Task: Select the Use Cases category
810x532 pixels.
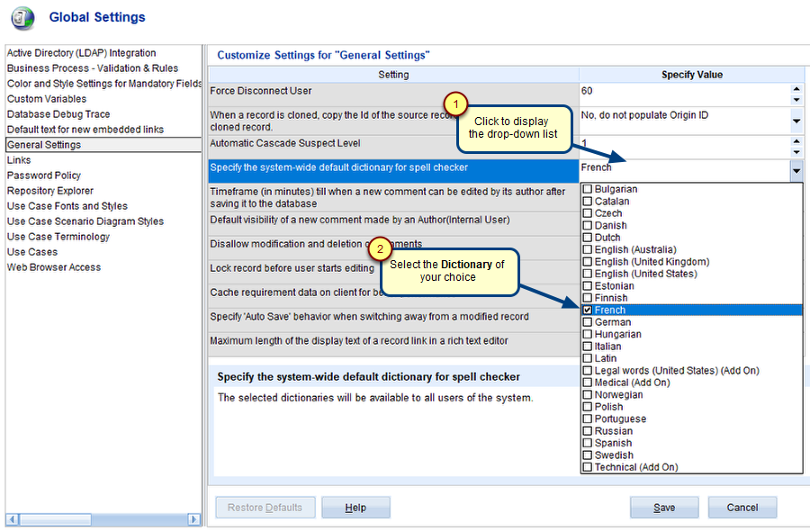Action: point(32,252)
